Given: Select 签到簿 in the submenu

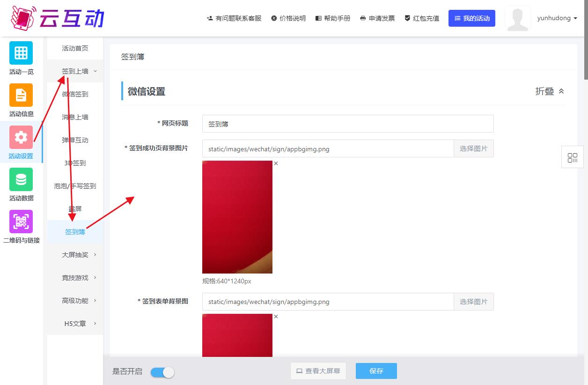Looking at the screenshot, I should [x=75, y=232].
